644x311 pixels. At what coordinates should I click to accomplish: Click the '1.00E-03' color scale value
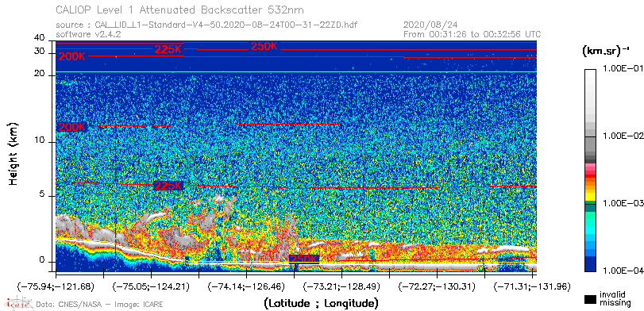[x=623, y=204]
